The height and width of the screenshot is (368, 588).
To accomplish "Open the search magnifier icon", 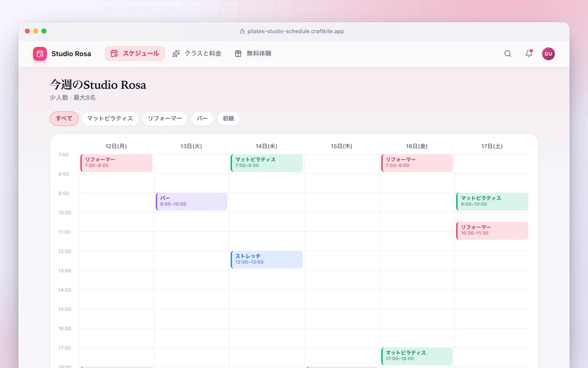I will tap(508, 54).
